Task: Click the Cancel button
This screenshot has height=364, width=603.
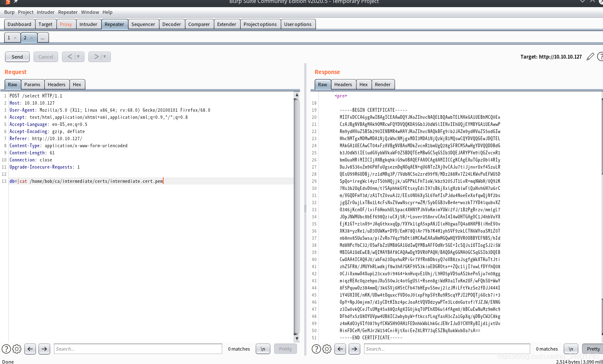Action: click(46, 56)
